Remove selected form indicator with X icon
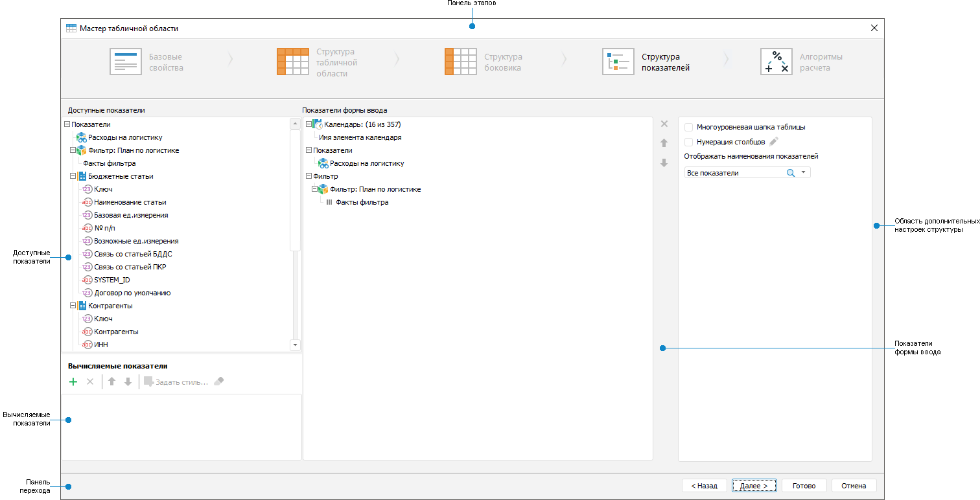This screenshot has height=500, width=980. click(x=664, y=124)
